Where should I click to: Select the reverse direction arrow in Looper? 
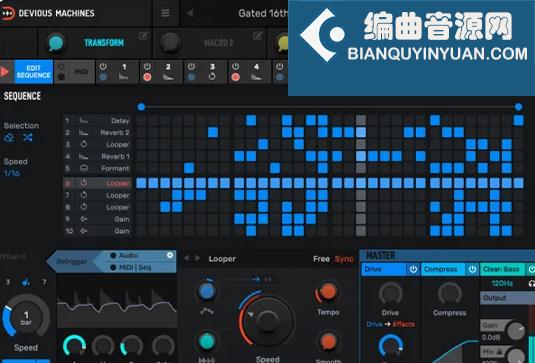268,280
